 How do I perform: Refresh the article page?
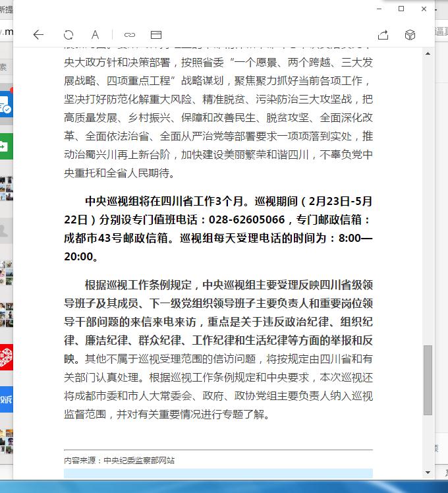point(68,35)
